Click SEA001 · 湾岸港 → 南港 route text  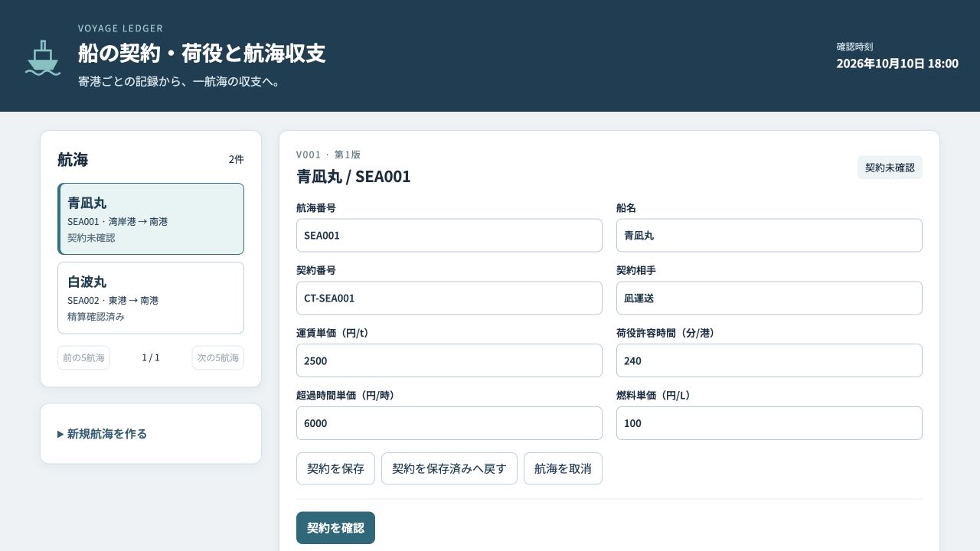point(117,222)
